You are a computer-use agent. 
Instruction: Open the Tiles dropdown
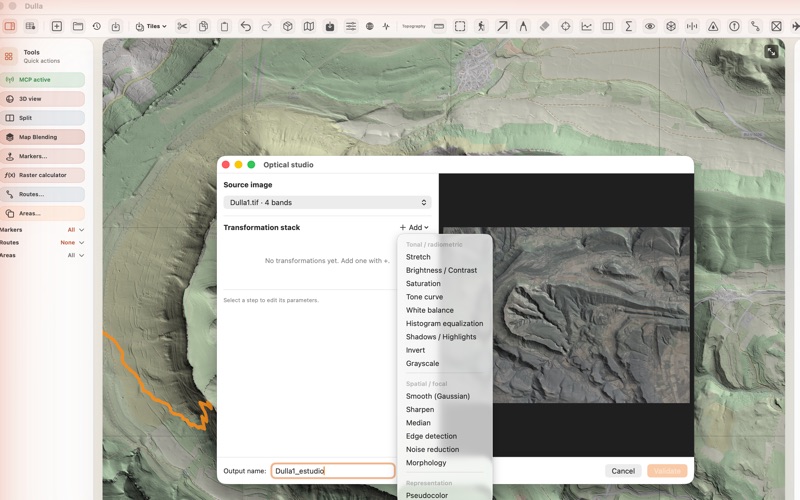click(x=151, y=26)
